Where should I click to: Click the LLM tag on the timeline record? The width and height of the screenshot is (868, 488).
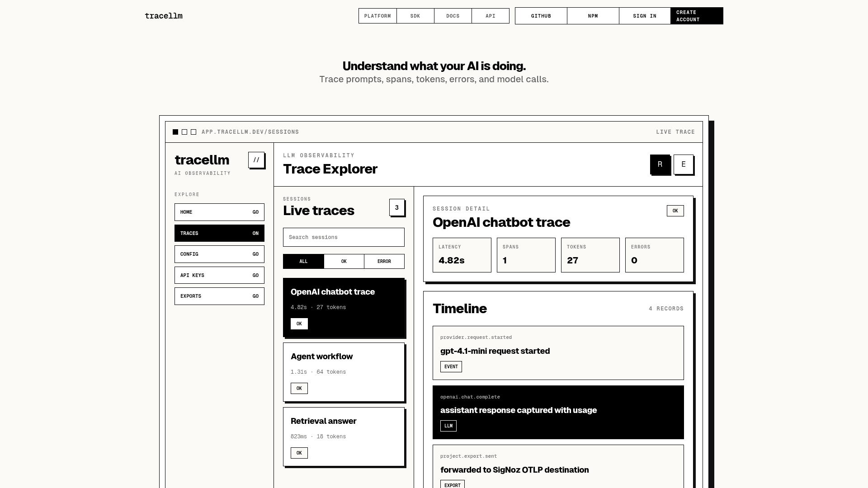tap(448, 426)
